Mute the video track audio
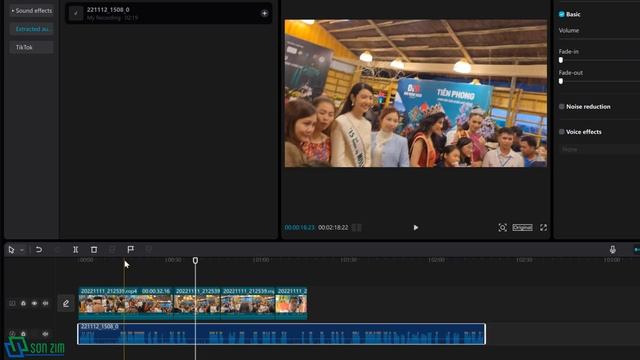Screen dimensions: 640x360 pos(45,303)
